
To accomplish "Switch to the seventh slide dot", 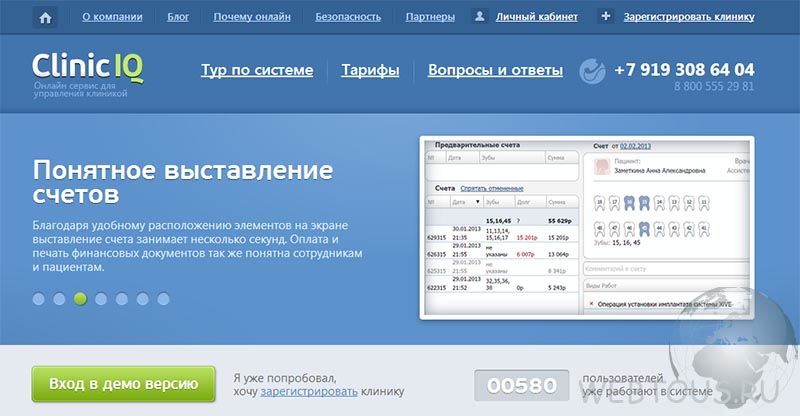I will [163, 299].
